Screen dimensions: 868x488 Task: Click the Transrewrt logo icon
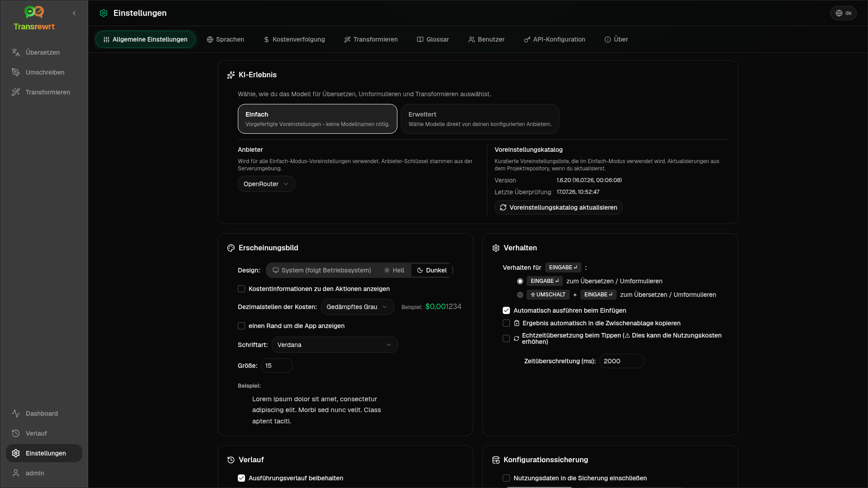(x=34, y=12)
